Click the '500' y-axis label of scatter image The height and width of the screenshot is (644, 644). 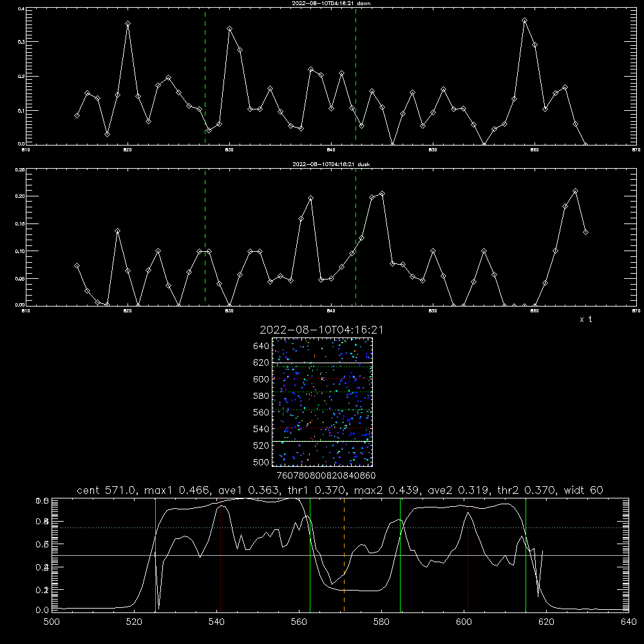click(x=261, y=462)
